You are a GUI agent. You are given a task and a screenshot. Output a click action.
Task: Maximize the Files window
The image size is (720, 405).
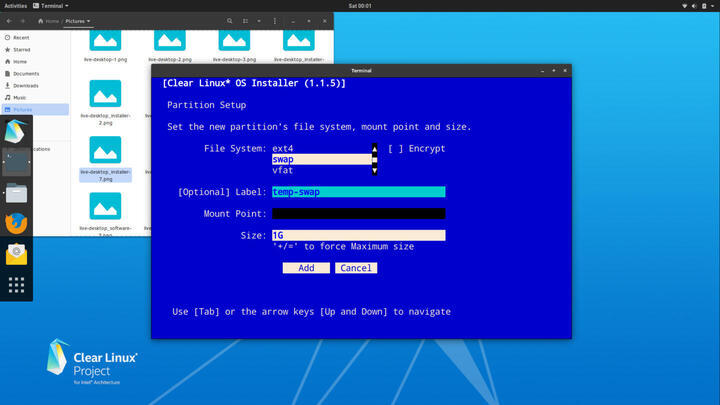pyautogui.click(x=309, y=21)
